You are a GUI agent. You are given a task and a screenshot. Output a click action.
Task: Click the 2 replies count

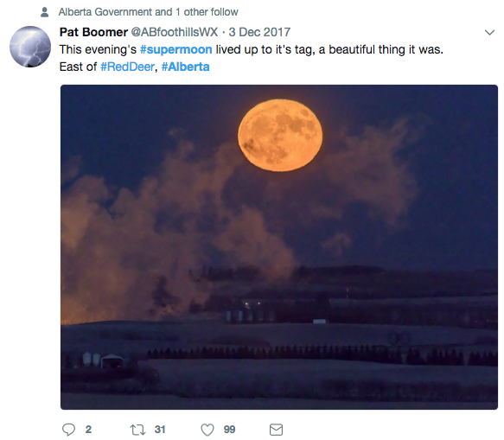(88, 430)
